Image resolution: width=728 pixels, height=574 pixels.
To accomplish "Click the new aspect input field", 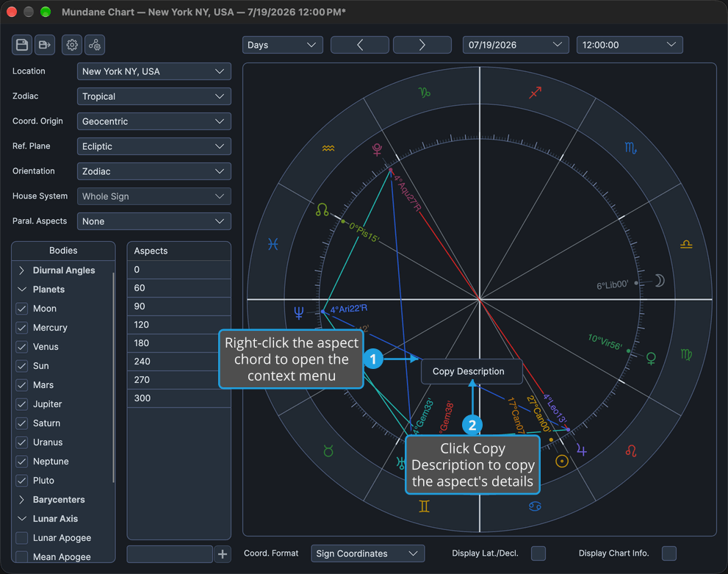I will (x=170, y=554).
